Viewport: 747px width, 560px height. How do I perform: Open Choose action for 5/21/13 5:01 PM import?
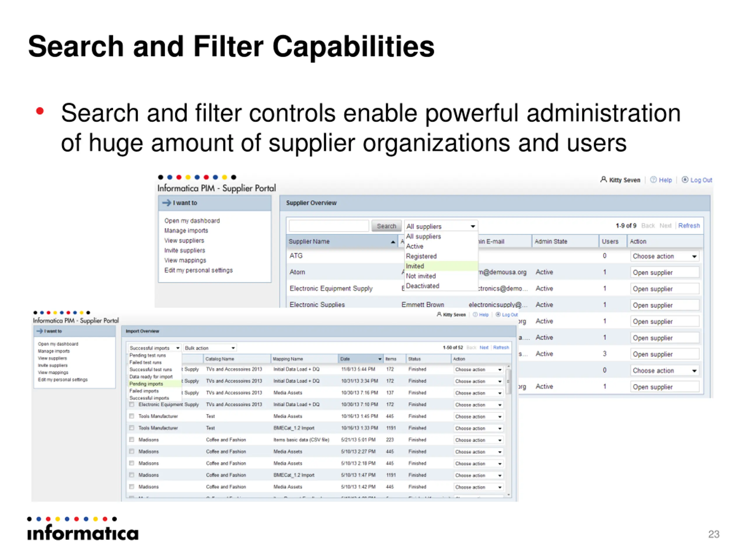tap(478, 440)
